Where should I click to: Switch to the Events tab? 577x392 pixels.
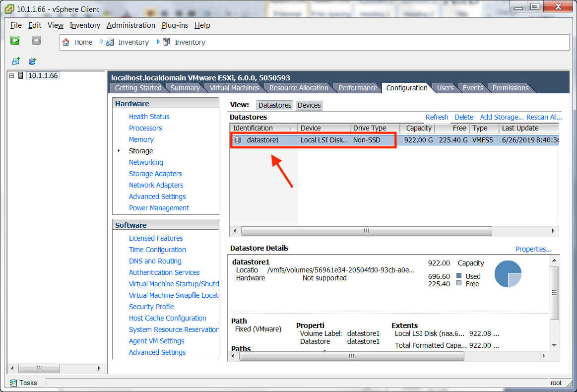[473, 88]
